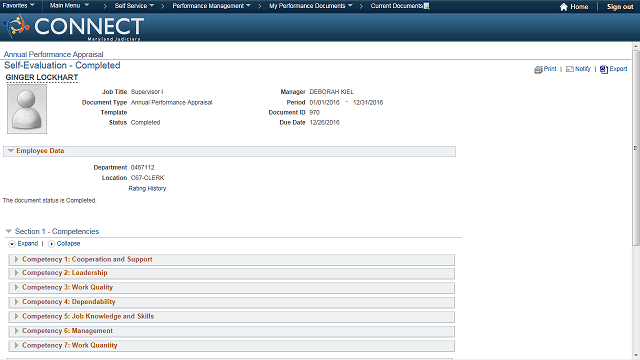Open the Favorites dropdown menu
This screenshot has width=640, height=360.
tap(18, 6)
